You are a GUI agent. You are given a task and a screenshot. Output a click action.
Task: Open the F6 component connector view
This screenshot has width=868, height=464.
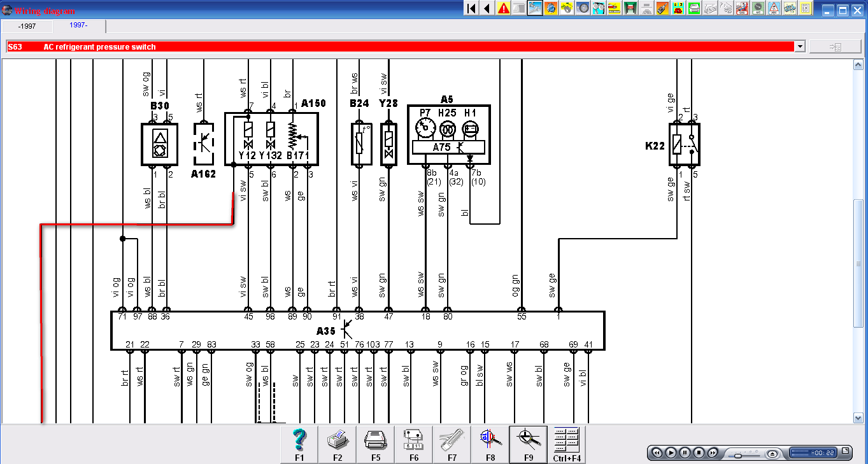(x=414, y=444)
